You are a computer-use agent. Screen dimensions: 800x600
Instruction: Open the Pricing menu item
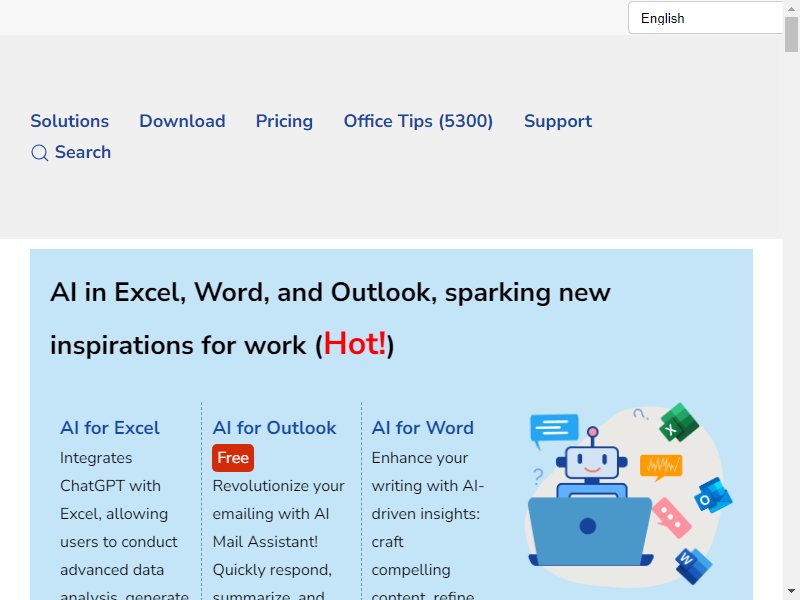click(x=284, y=121)
